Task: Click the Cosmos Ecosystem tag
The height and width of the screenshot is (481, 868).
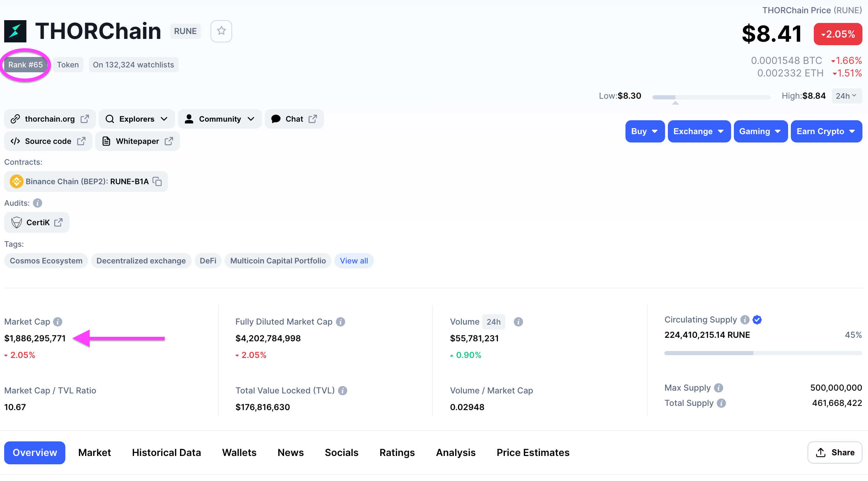Action: (x=46, y=261)
